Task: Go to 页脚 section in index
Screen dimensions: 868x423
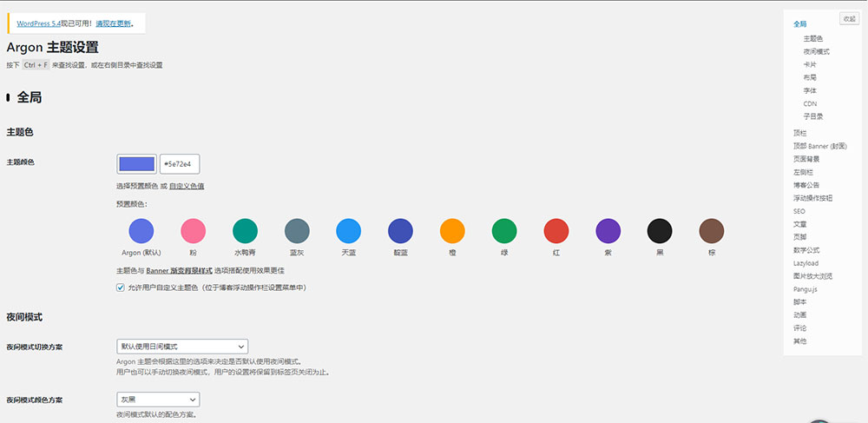Action: [800, 237]
